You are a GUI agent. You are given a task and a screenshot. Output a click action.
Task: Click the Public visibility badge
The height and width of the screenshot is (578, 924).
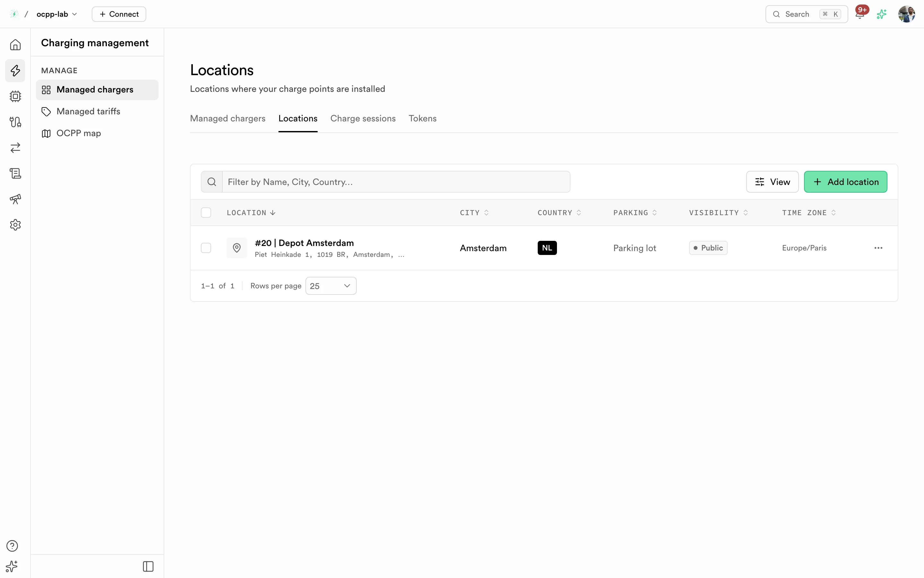[x=708, y=248]
